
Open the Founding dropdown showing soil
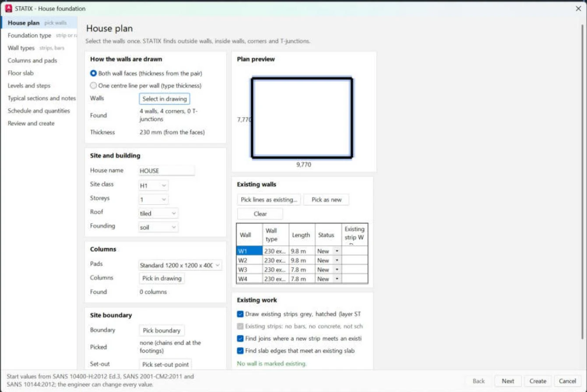(x=158, y=227)
